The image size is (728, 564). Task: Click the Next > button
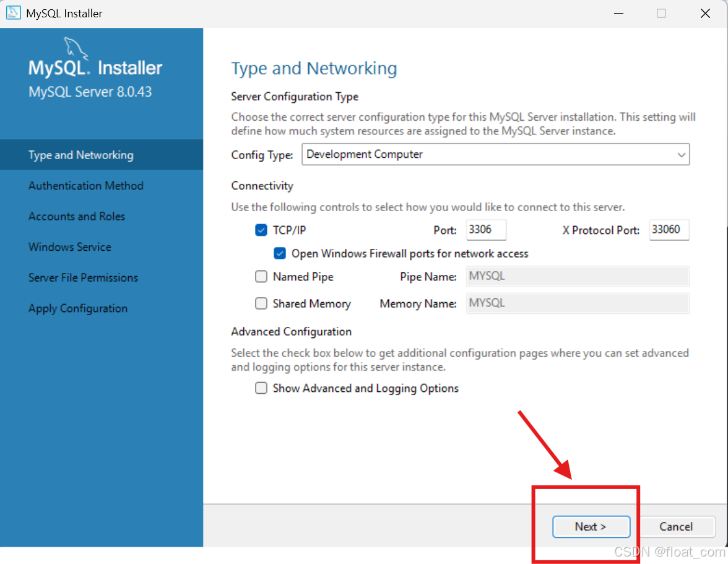click(591, 526)
